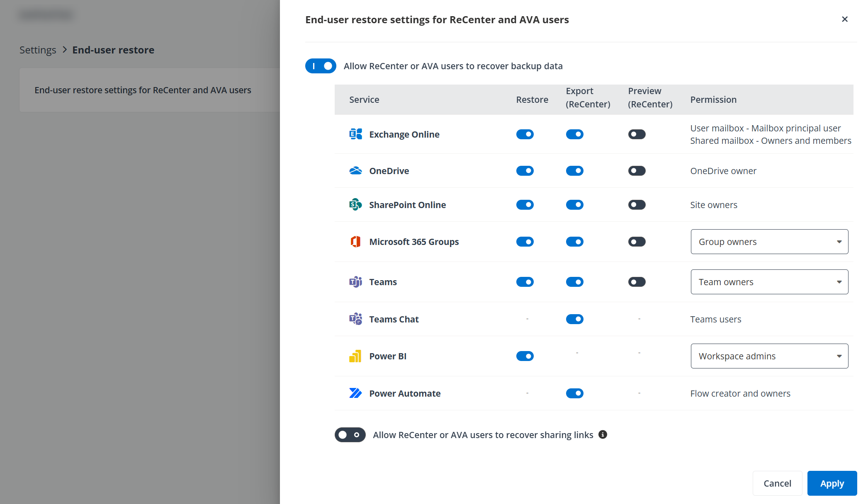Close the End-user restore settings panel
The image size is (868, 504).
[x=845, y=19]
